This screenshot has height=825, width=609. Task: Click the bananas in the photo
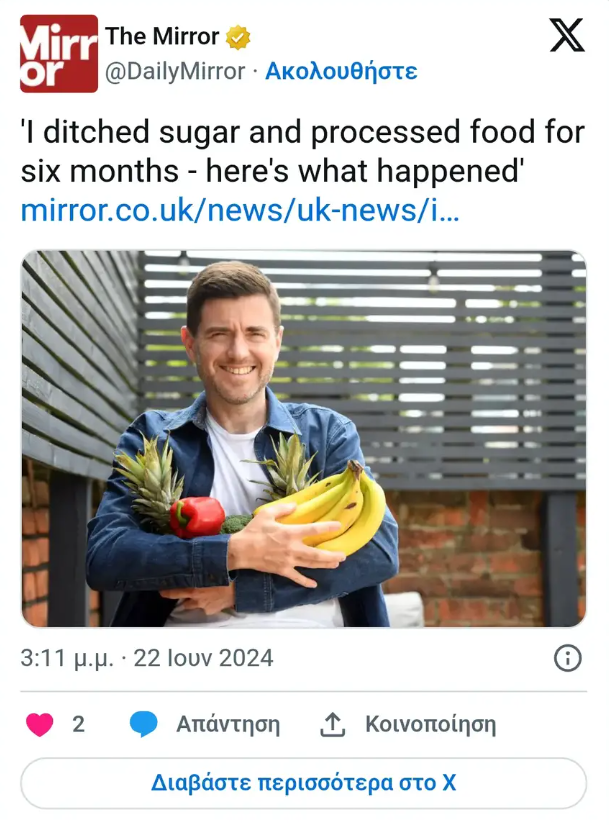(338, 509)
